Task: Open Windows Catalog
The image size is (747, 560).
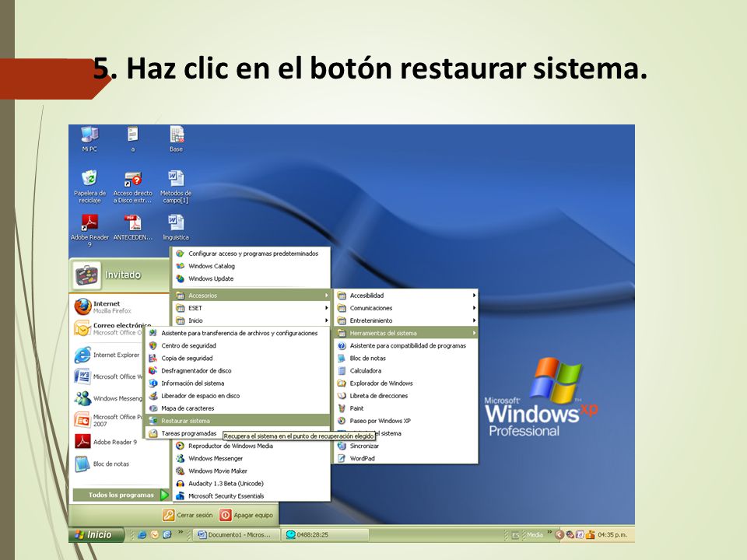Action: point(251,266)
